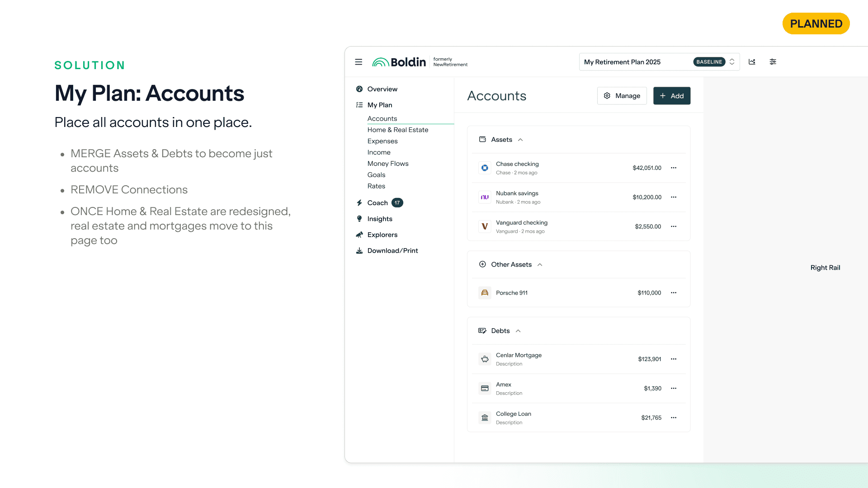Collapse the Assets section
The image size is (868, 488).
click(x=520, y=140)
